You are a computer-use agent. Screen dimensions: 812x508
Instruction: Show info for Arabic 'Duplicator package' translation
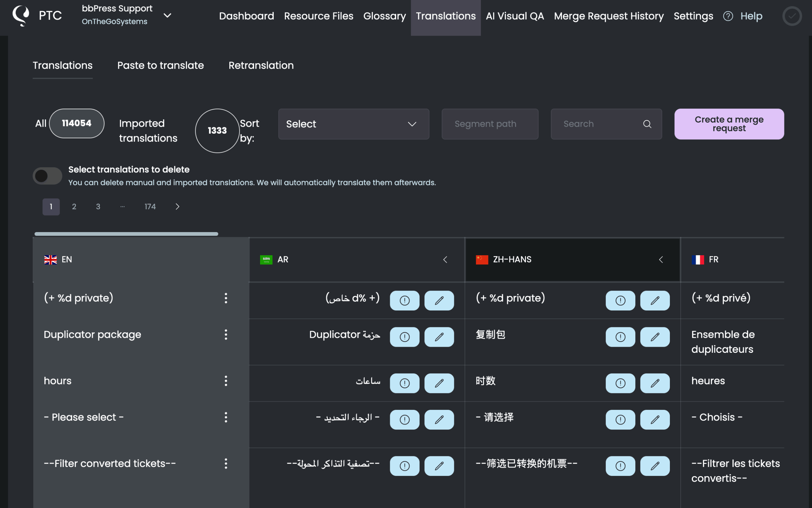pyautogui.click(x=404, y=337)
